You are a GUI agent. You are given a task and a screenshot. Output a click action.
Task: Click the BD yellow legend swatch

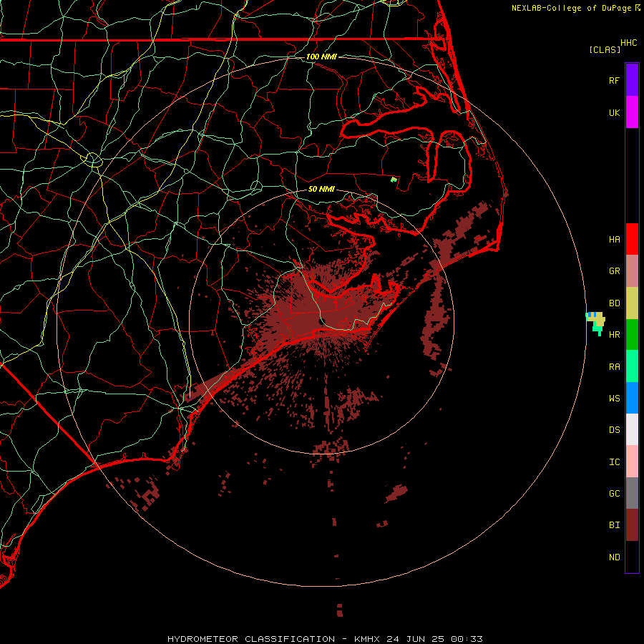click(x=632, y=303)
